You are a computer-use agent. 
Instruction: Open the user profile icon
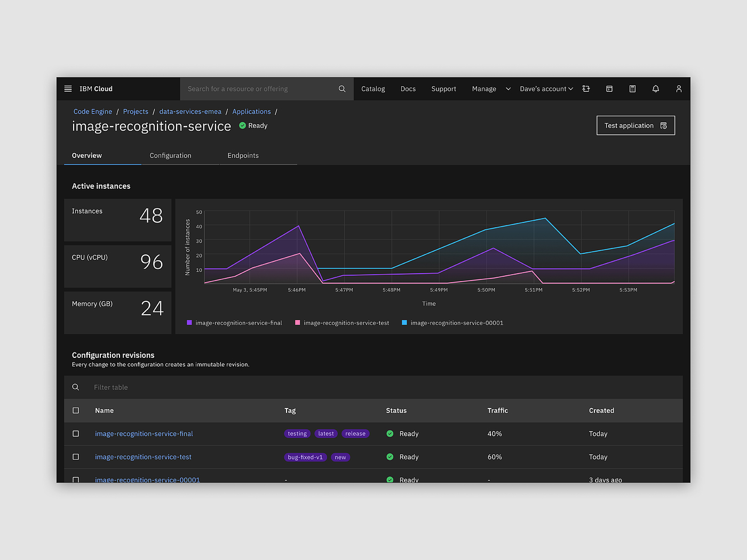[x=679, y=89]
